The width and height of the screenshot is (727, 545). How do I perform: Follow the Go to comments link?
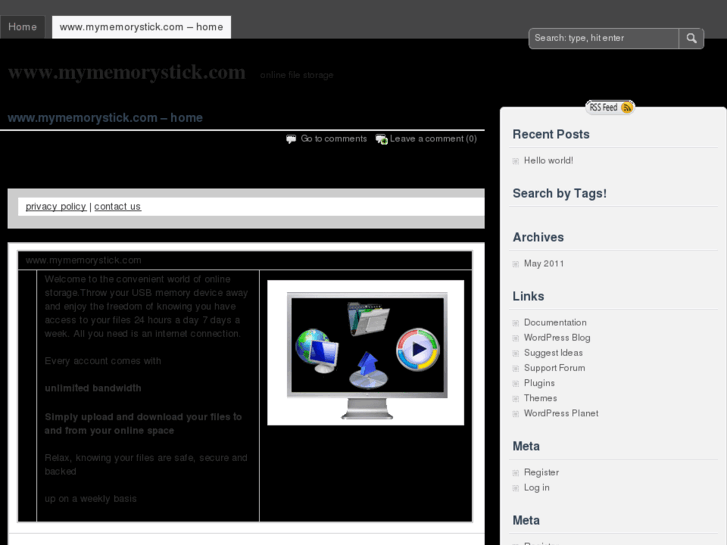click(x=334, y=139)
